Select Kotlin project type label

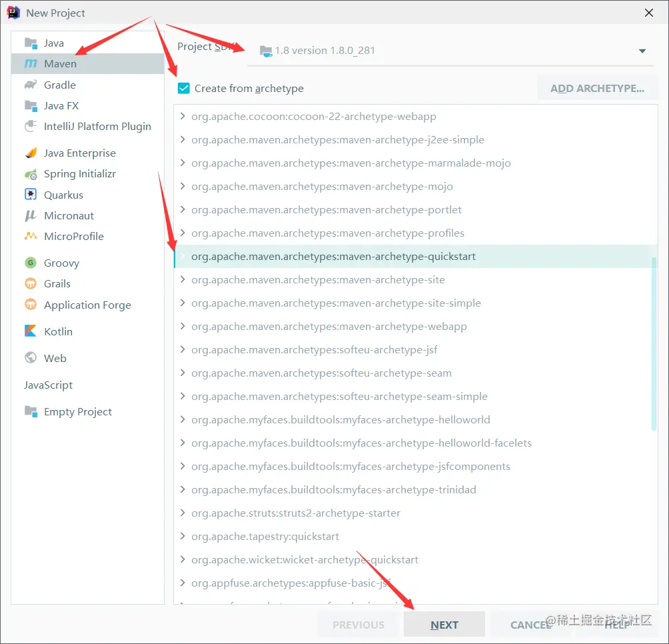click(58, 331)
